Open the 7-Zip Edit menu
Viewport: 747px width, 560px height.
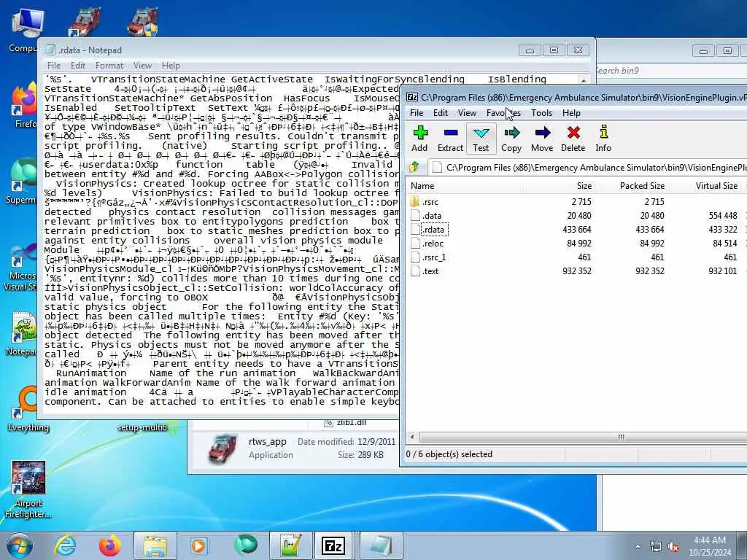tap(440, 113)
